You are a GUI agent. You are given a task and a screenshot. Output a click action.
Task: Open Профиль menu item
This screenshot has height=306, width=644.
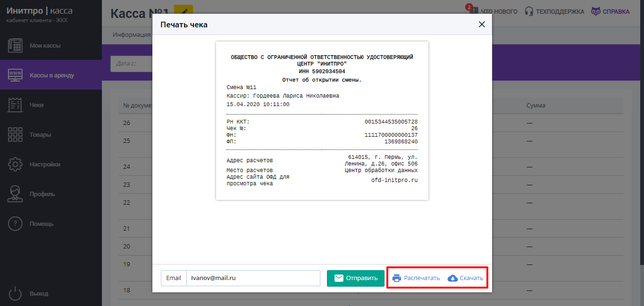[x=51, y=194]
